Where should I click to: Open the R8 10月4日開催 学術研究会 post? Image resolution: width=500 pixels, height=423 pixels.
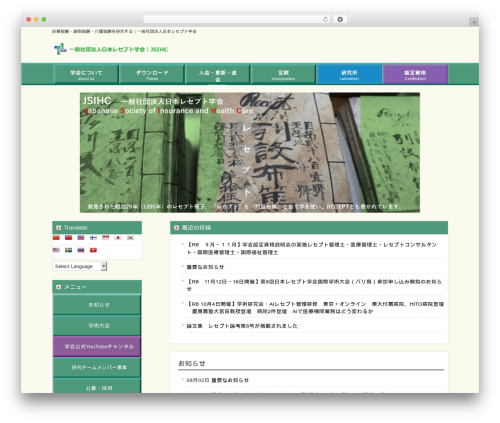click(315, 307)
